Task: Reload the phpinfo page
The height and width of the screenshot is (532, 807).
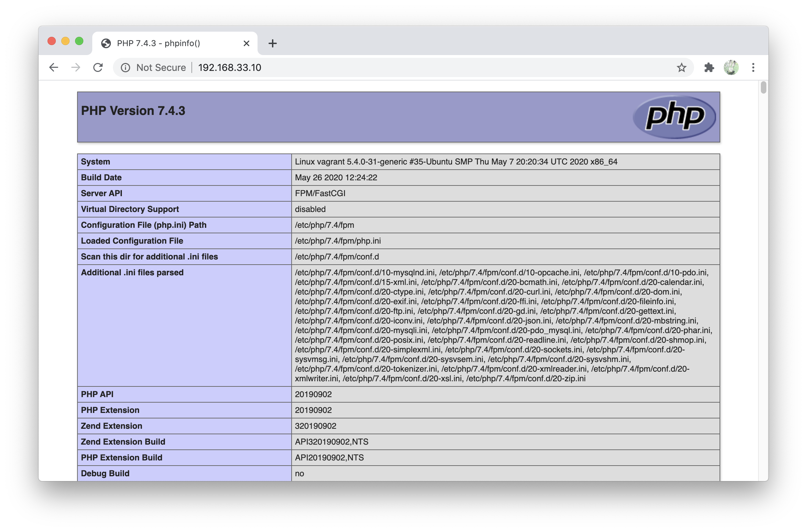Action: click(x=98, y=67)
